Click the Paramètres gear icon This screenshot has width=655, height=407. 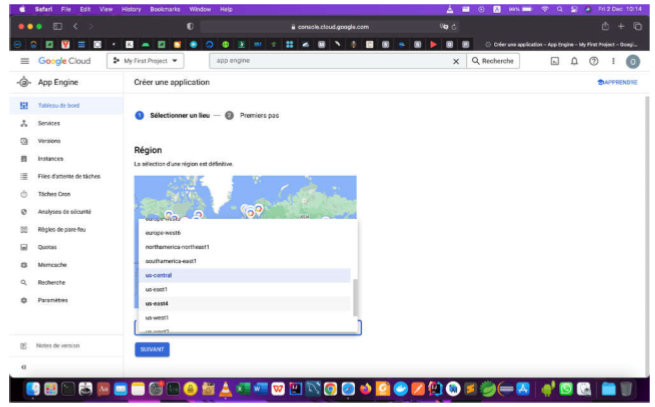pos(24,300)
